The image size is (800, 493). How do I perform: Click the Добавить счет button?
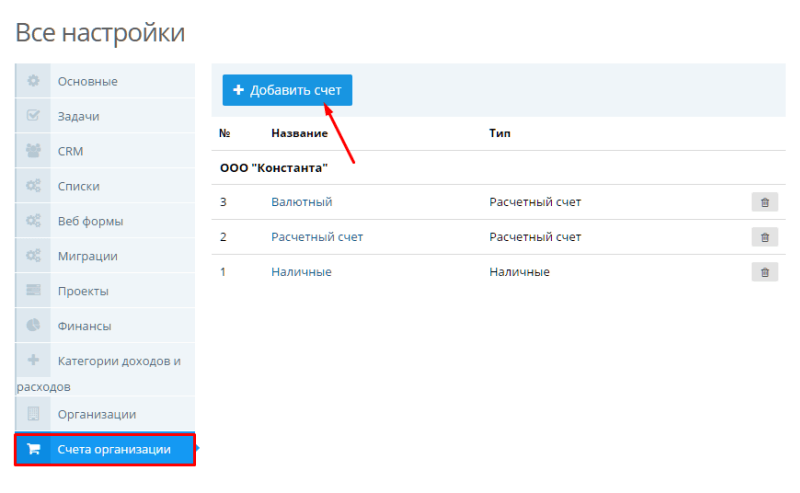[x=287, y=90]
